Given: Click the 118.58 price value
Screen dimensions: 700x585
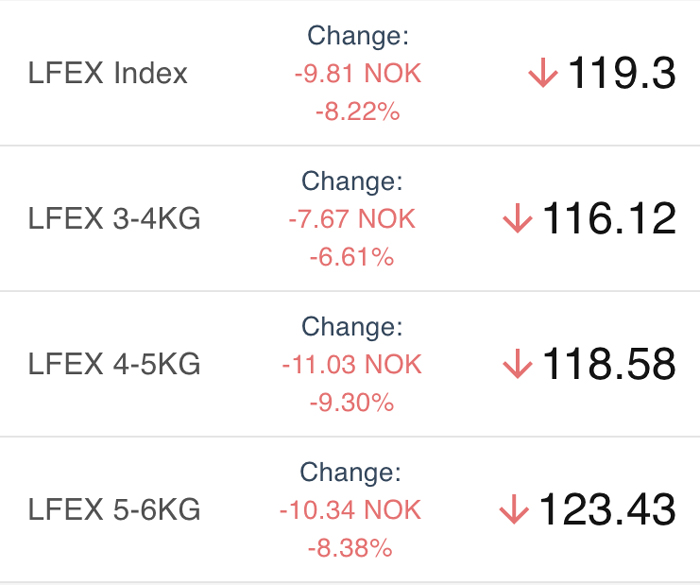Looking at the screenshot, I should click(609, 364).
